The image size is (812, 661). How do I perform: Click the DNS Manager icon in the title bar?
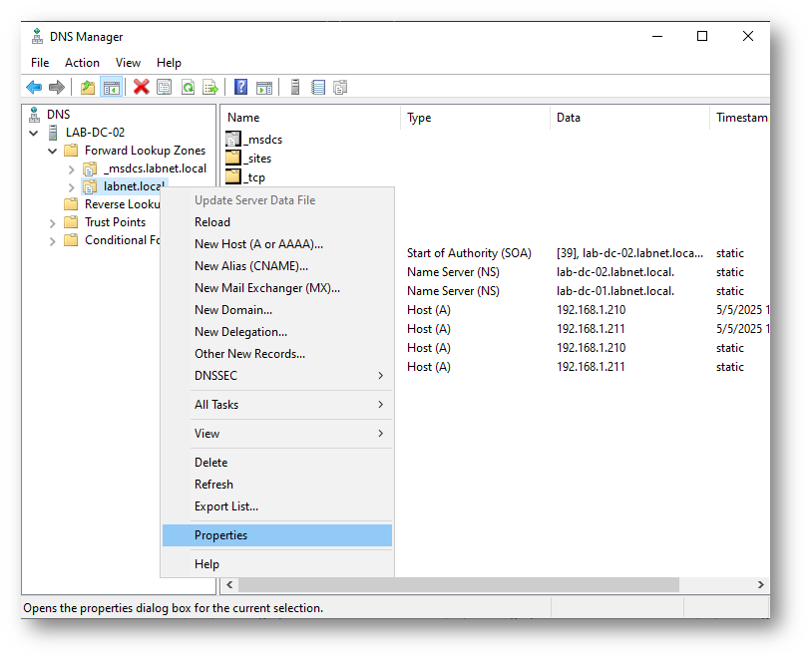[37, 37]
